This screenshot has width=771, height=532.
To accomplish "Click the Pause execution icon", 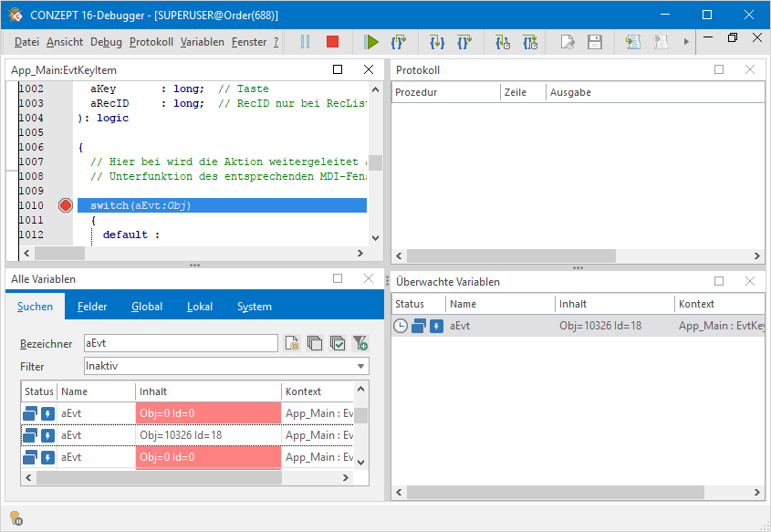I will (x=305, y=42).
